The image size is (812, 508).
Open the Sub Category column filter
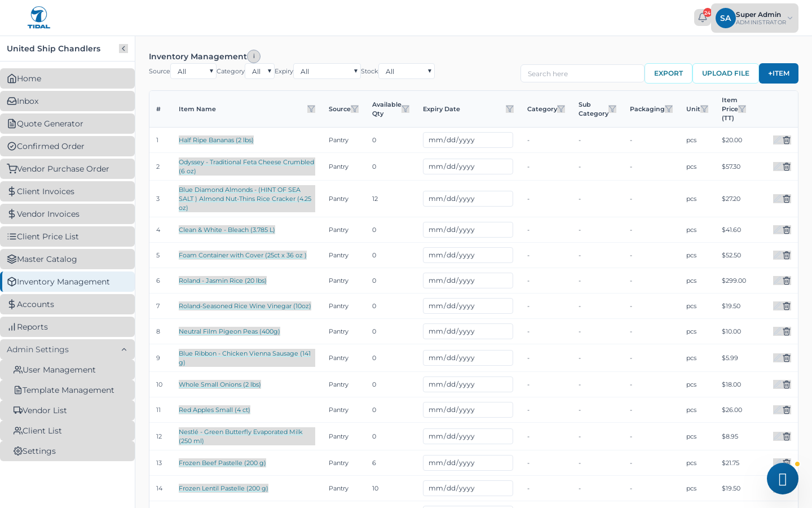[612, 109]
